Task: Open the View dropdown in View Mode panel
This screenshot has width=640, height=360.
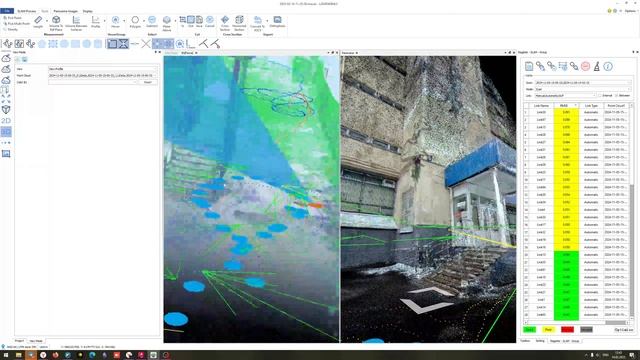Action: pos(103,69)
